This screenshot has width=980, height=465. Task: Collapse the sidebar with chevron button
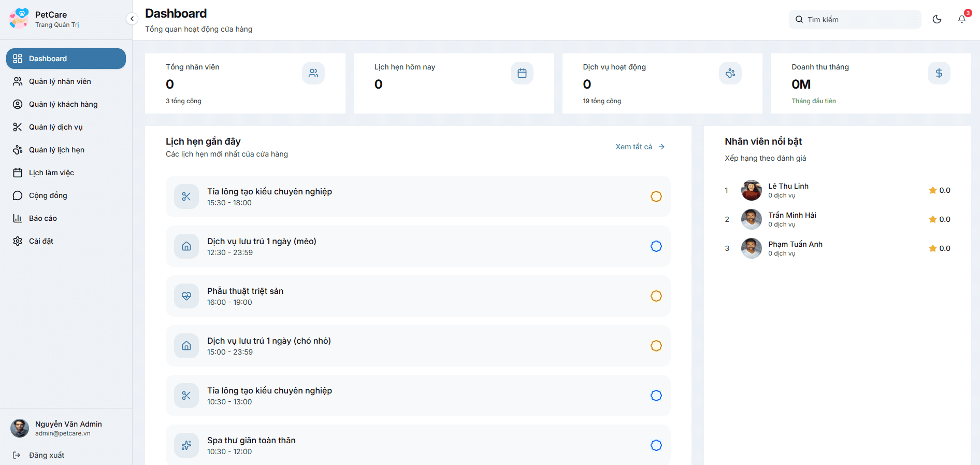(132, 19)
